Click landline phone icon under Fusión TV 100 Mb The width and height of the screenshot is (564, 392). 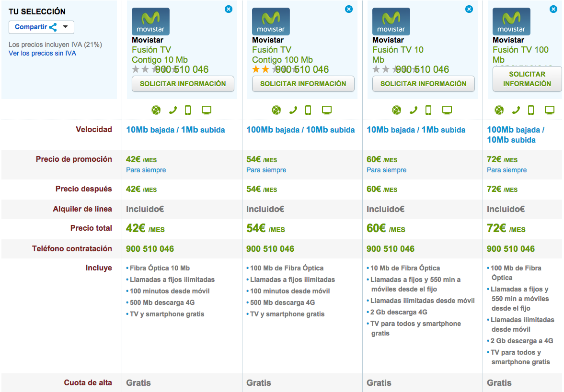516,110
